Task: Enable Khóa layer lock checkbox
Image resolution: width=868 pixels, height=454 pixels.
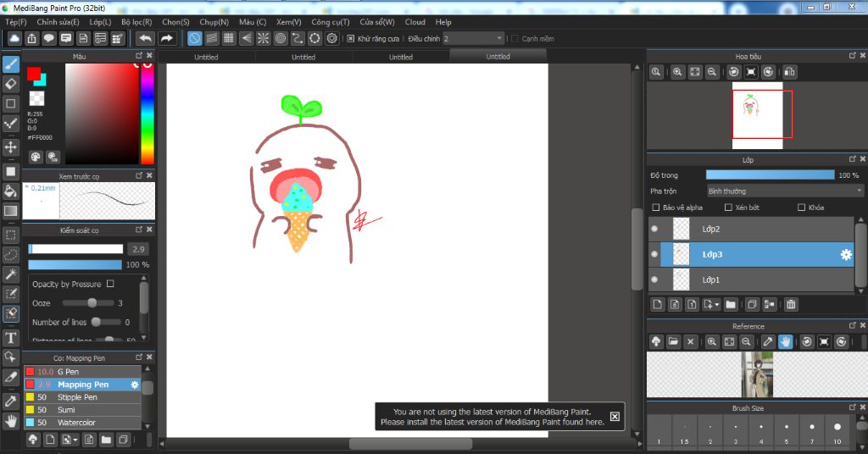Action: [802, 208]
